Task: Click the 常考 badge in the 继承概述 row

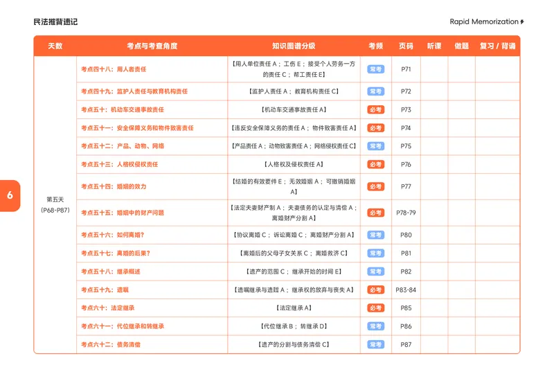Action: 375,271
